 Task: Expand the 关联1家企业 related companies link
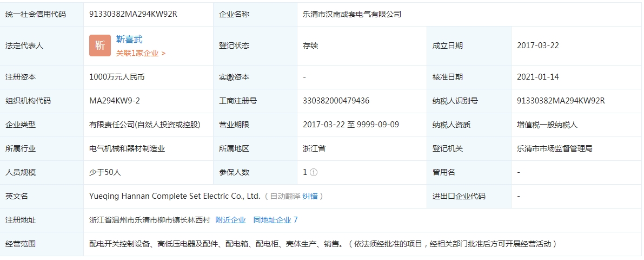pos(141,53)
